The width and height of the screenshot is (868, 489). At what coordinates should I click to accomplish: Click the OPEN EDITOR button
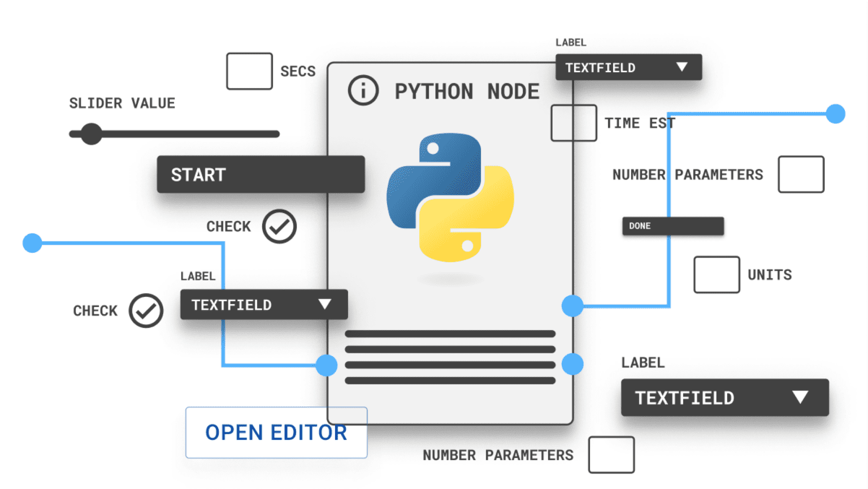pos(276,432)
